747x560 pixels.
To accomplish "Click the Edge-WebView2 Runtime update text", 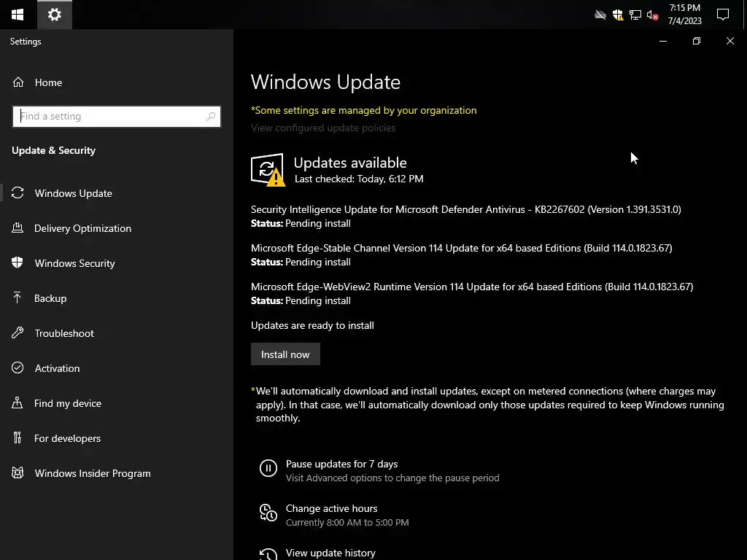I will tap(472, 287).
